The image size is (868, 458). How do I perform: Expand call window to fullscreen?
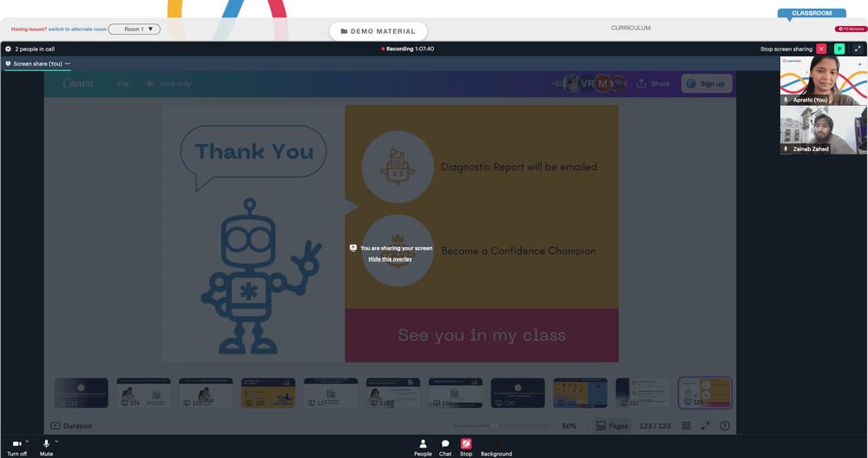point(858,49)
